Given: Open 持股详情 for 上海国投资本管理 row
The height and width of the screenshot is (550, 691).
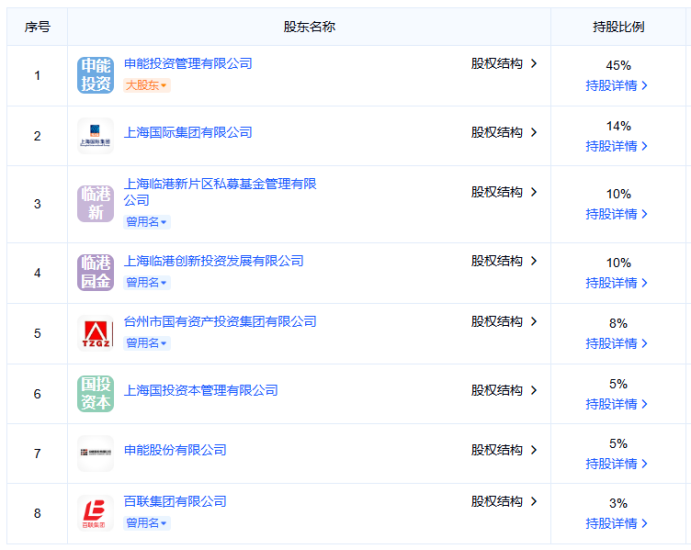Looking at the screenshot, I should pos(617,404).
